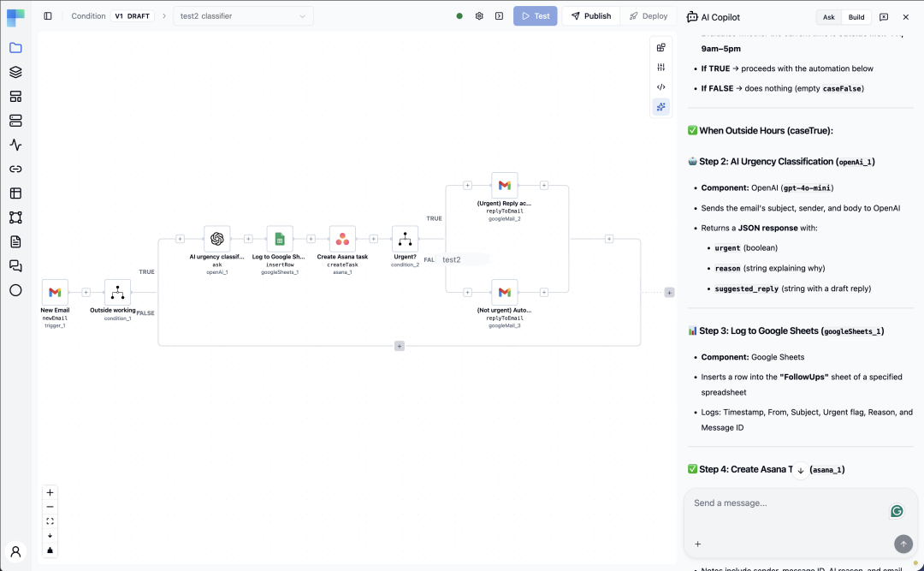Click the V1 DRAFT version badge

[x=132, y=16]
